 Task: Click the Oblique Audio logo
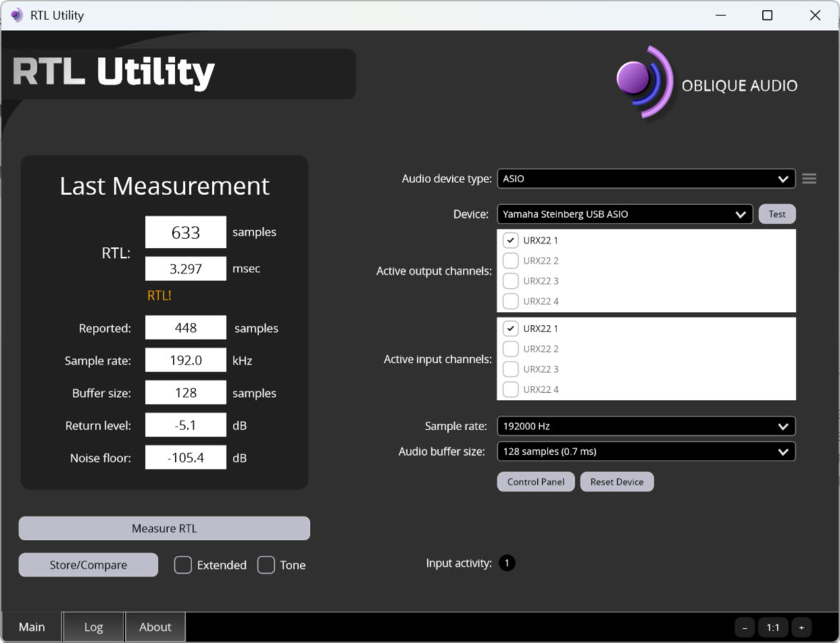pos(707,83)
